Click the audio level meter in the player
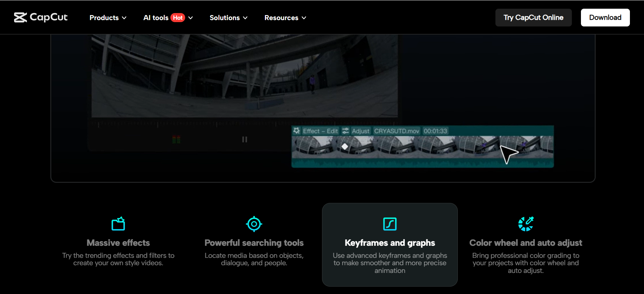This screenshot has height=294, width=644. coord(176,139)
